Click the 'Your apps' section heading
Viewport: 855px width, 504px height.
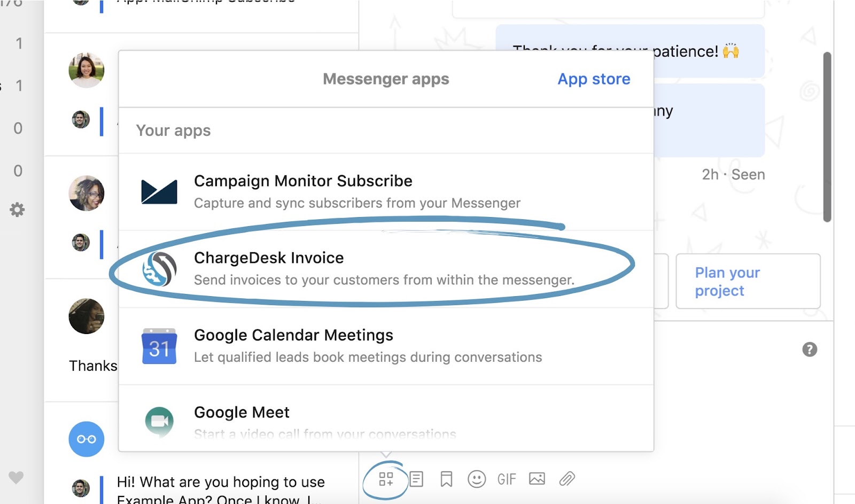173,130
